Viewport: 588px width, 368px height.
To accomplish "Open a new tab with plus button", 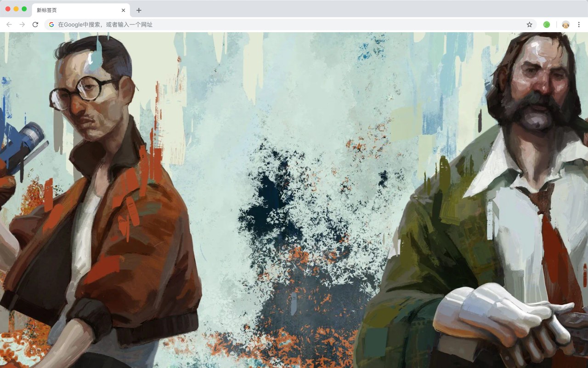I will point(139,10).
